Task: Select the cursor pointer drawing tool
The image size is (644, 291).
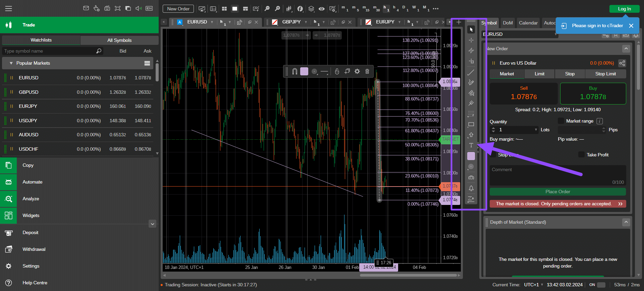Action: coord(471,30)
